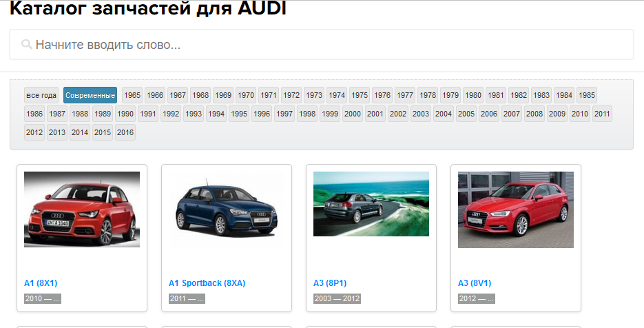Filter by year 1965
Viewport: 644px width, 328px height.
point(132,95)
